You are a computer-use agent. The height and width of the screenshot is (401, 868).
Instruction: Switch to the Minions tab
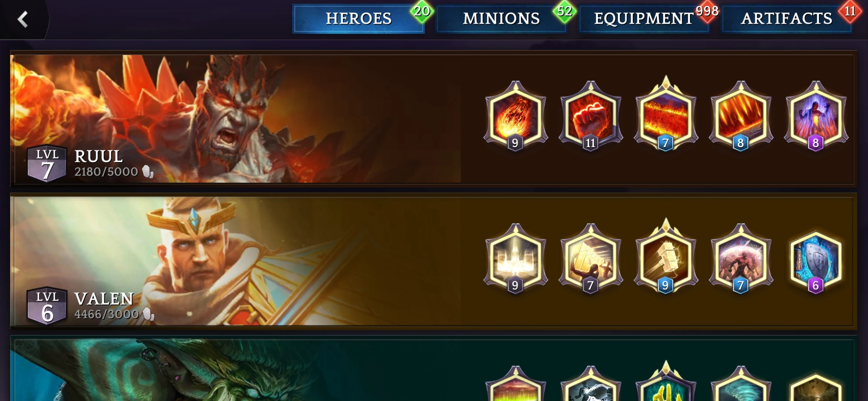click(502, 19)
